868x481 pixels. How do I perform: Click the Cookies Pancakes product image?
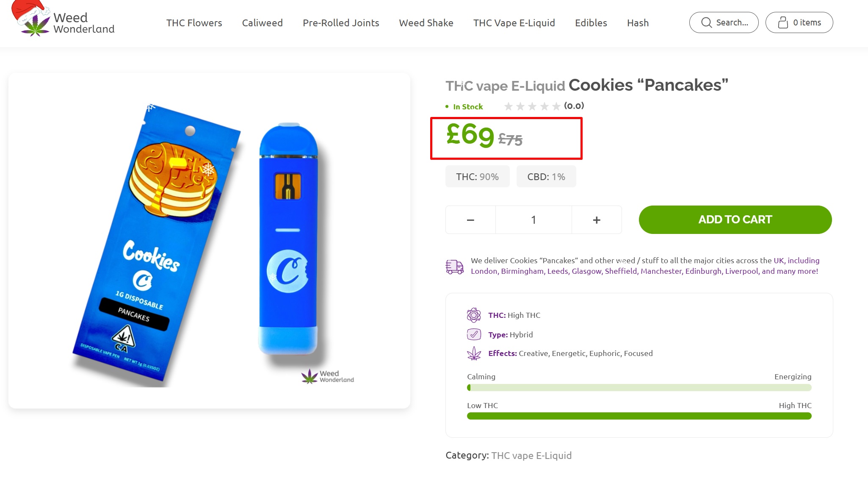pos(209,241)
